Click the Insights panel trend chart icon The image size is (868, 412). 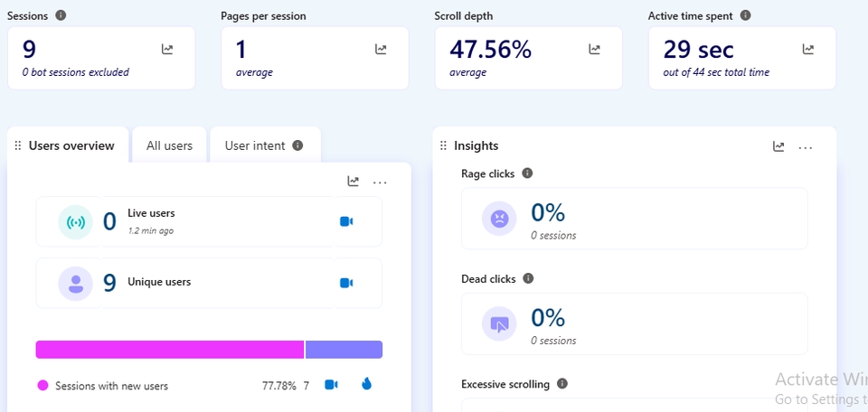click(778, 146)
